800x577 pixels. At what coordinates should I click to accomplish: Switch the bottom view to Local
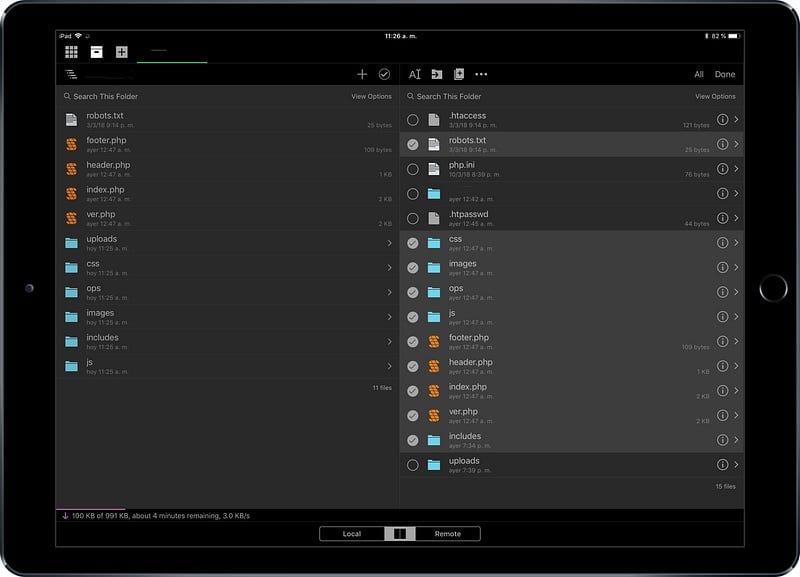coord(352,533)
